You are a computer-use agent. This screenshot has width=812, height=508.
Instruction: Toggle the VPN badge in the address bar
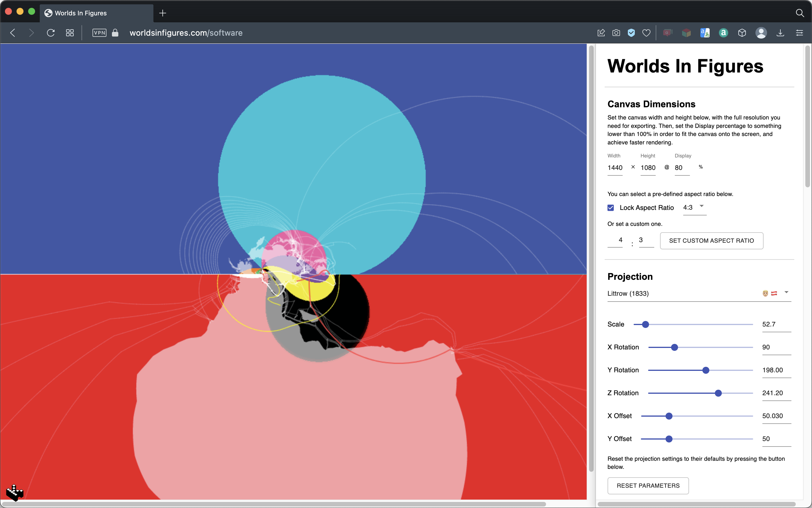click(x=99, y=32)
